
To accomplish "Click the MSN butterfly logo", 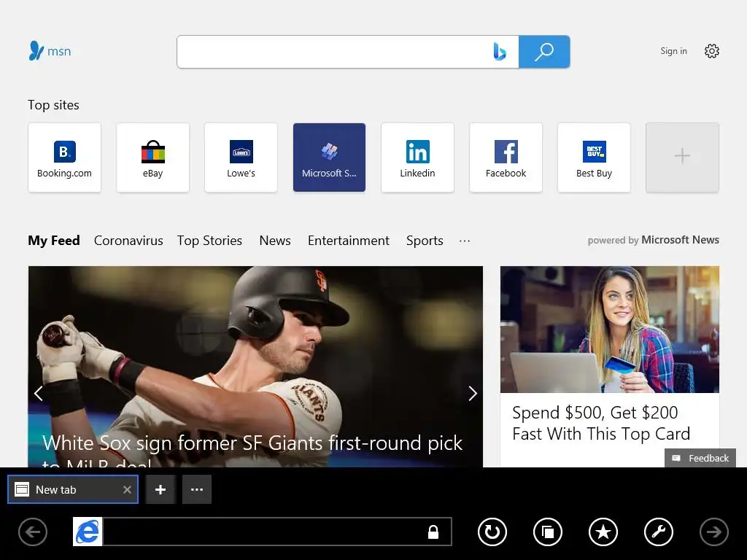I will pos(50,51).
